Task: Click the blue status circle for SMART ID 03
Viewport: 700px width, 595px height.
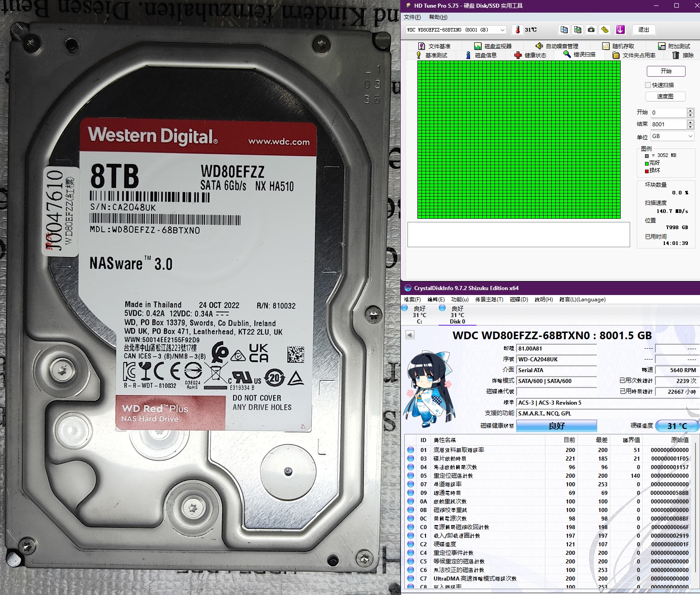Action: [x=411, y=458]
